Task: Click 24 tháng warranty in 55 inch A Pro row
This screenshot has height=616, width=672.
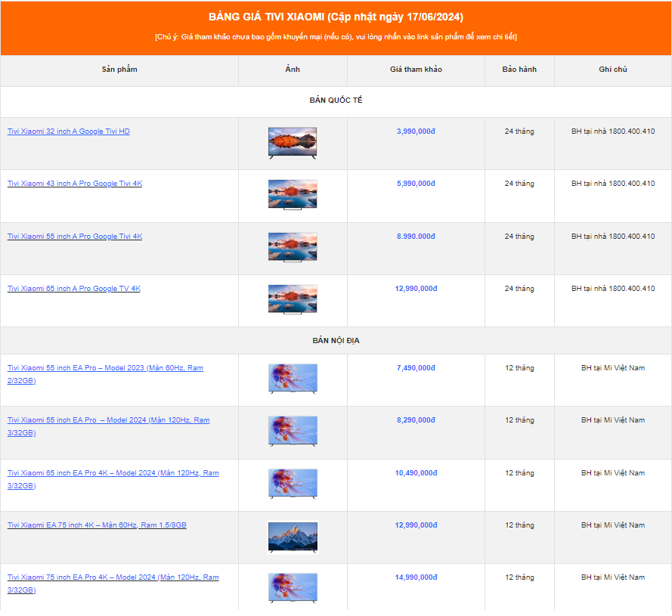Action: [x=519, y=237]
